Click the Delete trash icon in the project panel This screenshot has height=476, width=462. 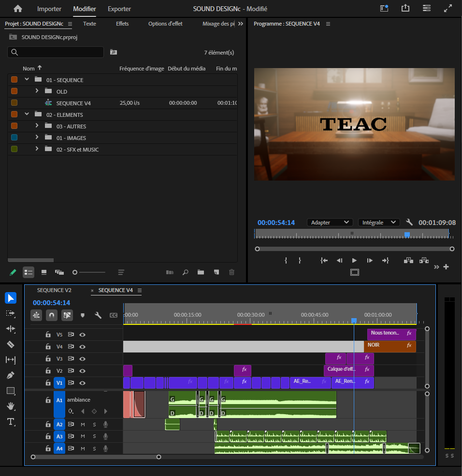click(231, 272)
